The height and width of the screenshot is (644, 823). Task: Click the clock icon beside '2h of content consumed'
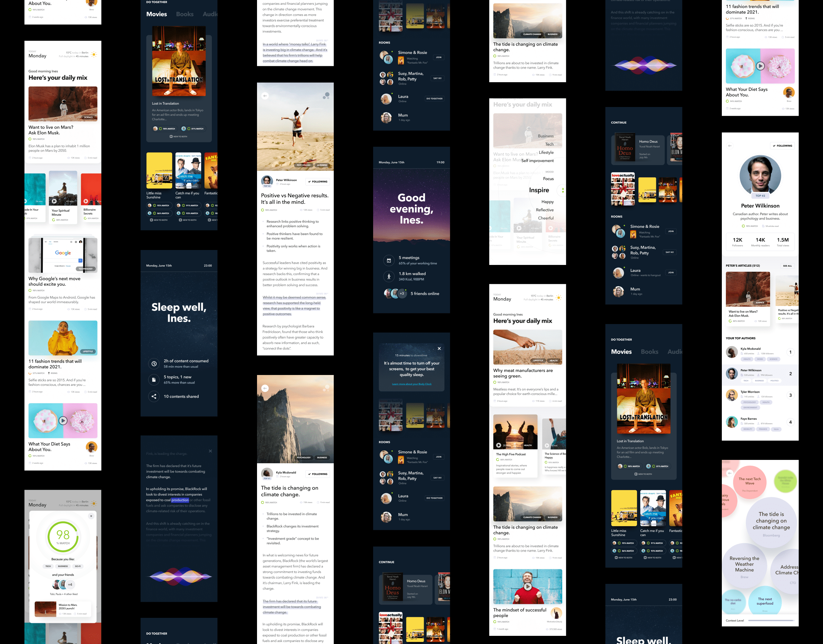(154, 363)
